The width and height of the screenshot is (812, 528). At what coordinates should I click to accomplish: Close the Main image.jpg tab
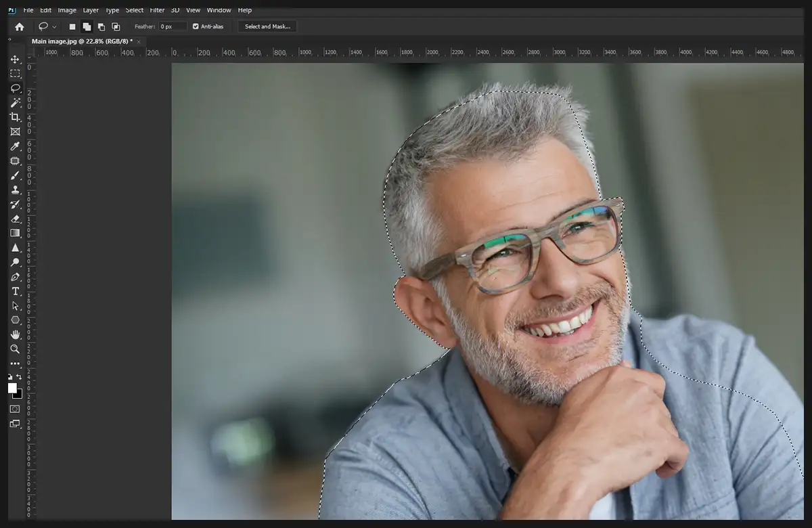tap(139, 41)
